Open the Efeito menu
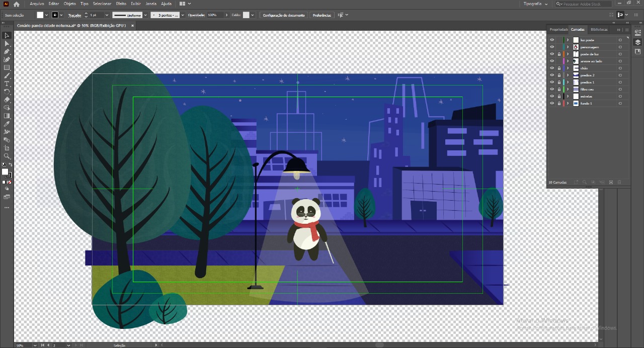Viewport: 644px width, 348px height. click(x=121, y=4)
